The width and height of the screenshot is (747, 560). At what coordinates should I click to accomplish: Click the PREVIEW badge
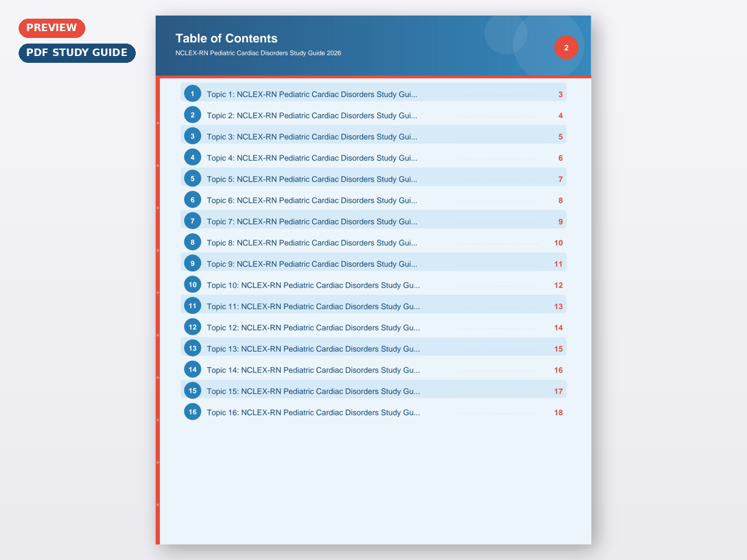coord(52,28)
